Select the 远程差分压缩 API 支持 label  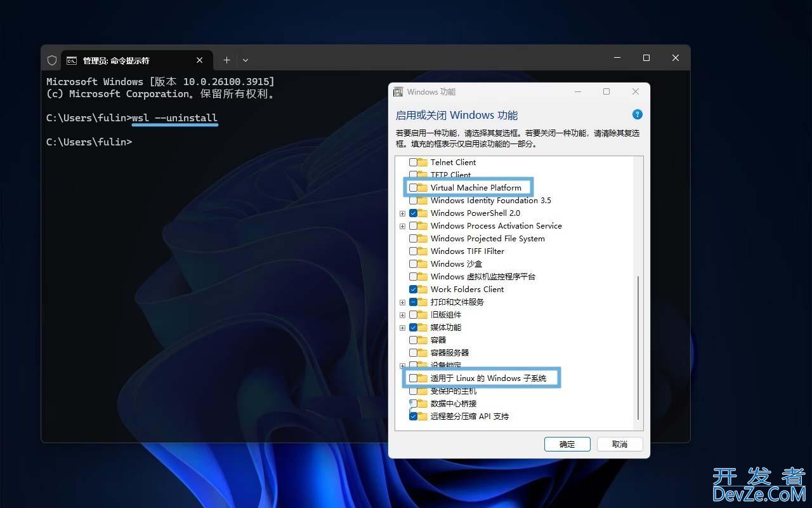(469, 417)
